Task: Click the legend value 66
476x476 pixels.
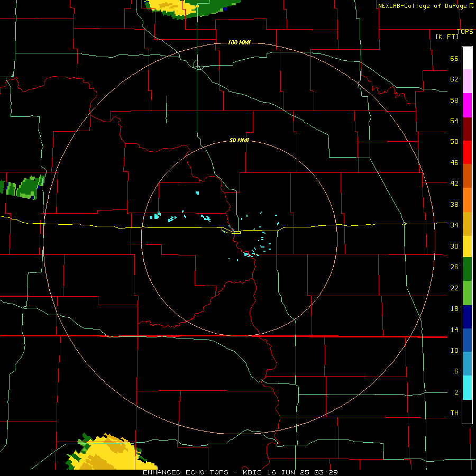Action: (x=454, y=58)
